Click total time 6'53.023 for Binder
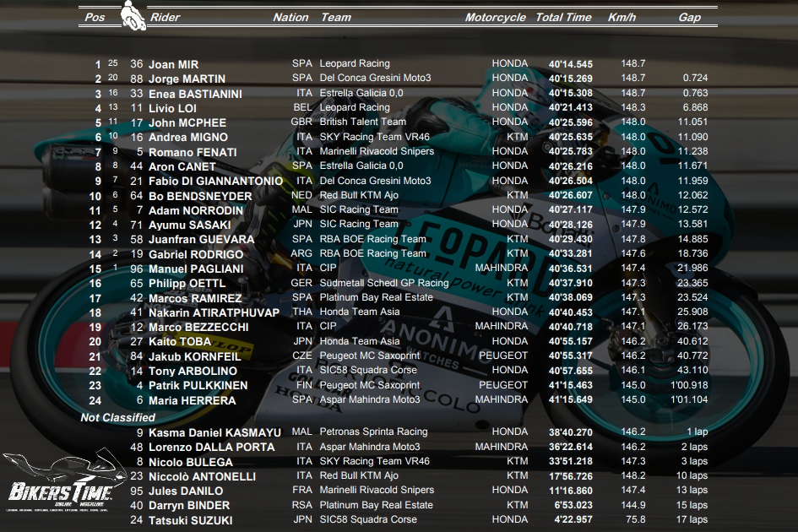The image size is (798, 532). (573, 505)
